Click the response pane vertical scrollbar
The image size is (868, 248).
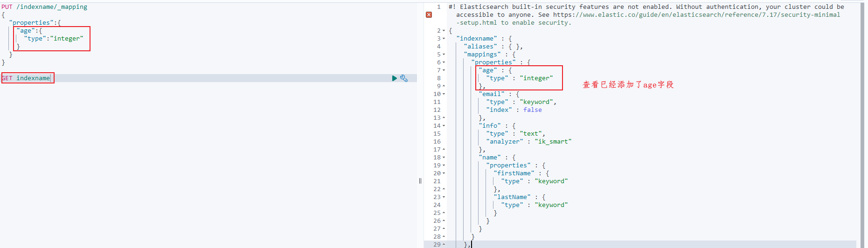(x=862, y=124)
